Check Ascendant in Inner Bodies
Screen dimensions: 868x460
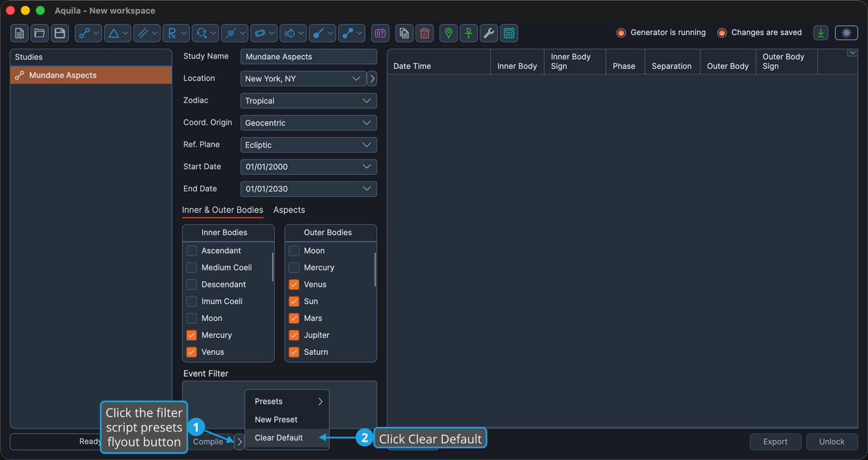point(192,251)
